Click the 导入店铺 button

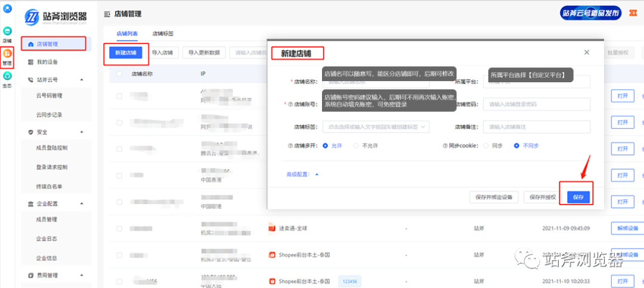click(x=162, y=52)
